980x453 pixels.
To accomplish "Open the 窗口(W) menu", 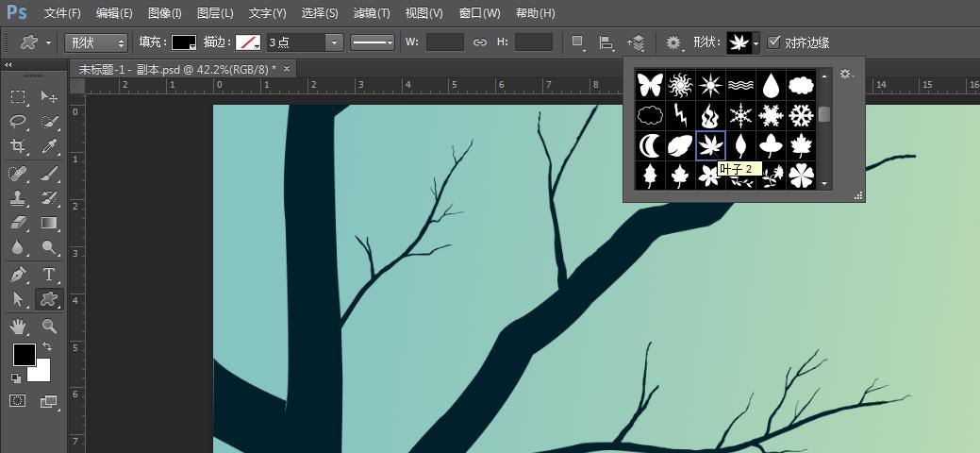I will point(479,13).
